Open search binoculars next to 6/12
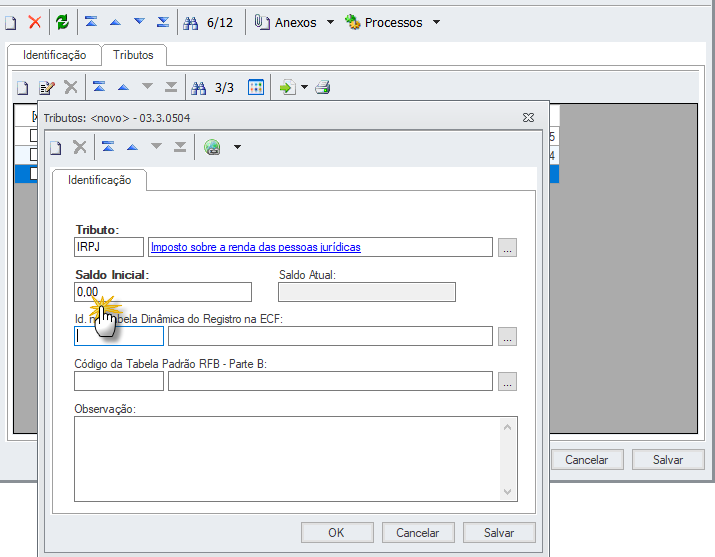This screenshot has width=715, height=557. [x=191, y=23]
